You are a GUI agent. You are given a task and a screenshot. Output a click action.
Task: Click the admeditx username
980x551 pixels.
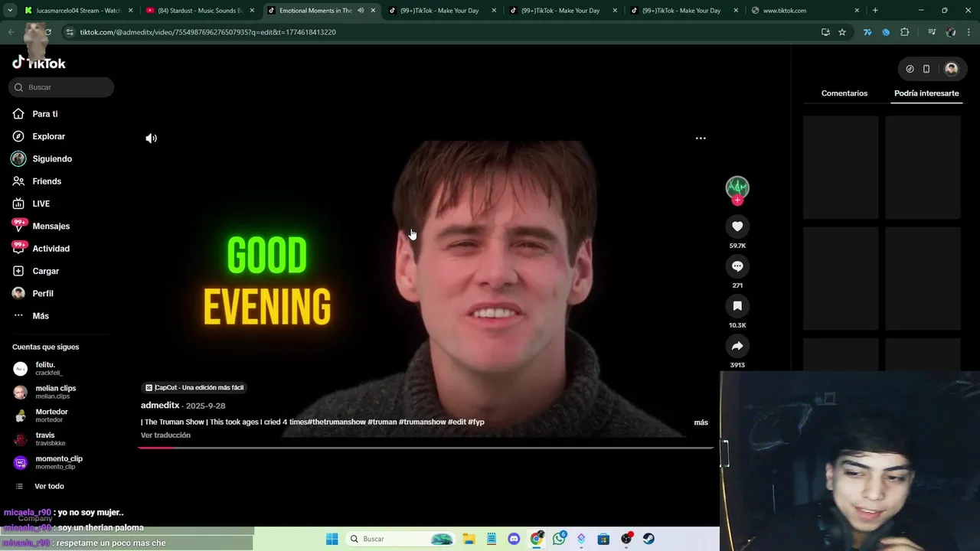160,406
